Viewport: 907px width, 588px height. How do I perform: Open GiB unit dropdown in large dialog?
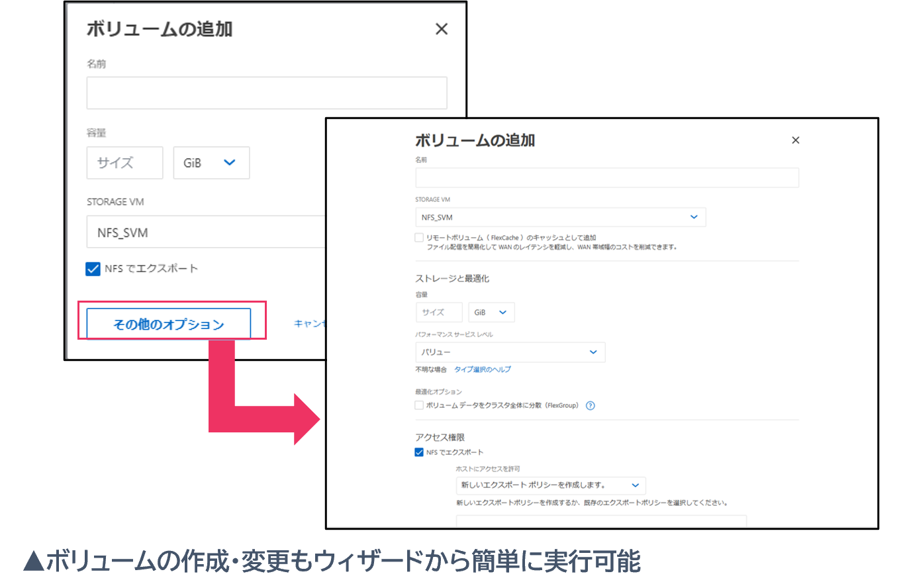pos(491,313)
